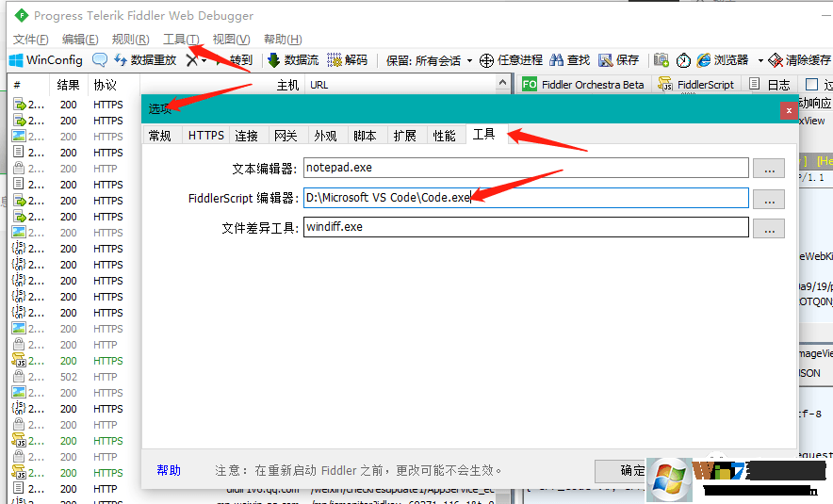
Task: Click 数据流 streaming toolbar button
Action: (x=293, y=60)
